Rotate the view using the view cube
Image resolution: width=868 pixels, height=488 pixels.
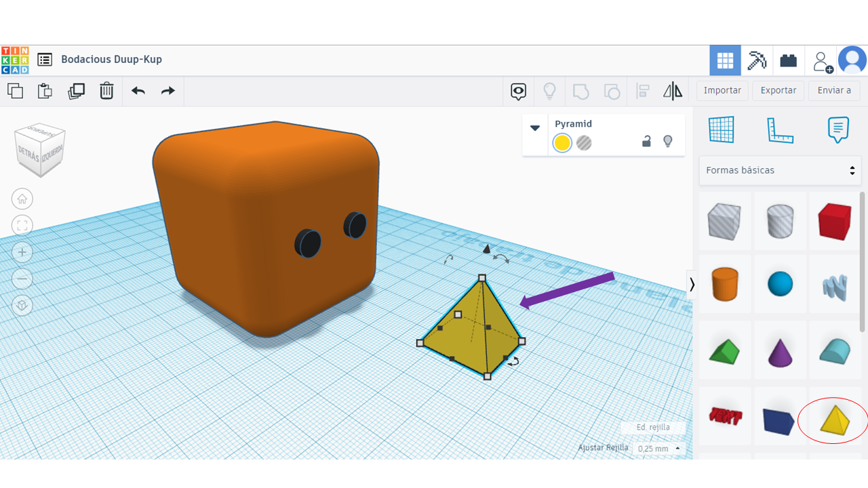40,150
